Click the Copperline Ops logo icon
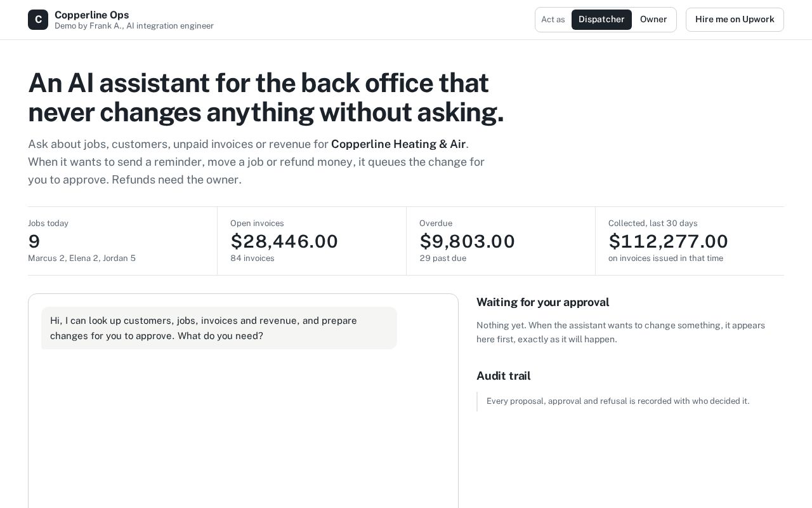Image resolution: width=812 pixels, height=508 pixels. pyautogui.click(x=38, y=20)
